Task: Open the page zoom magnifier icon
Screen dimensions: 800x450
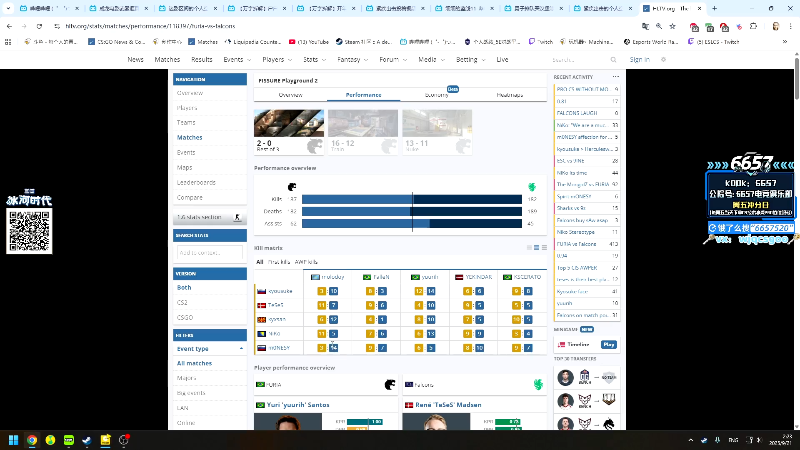Action: 659,26
